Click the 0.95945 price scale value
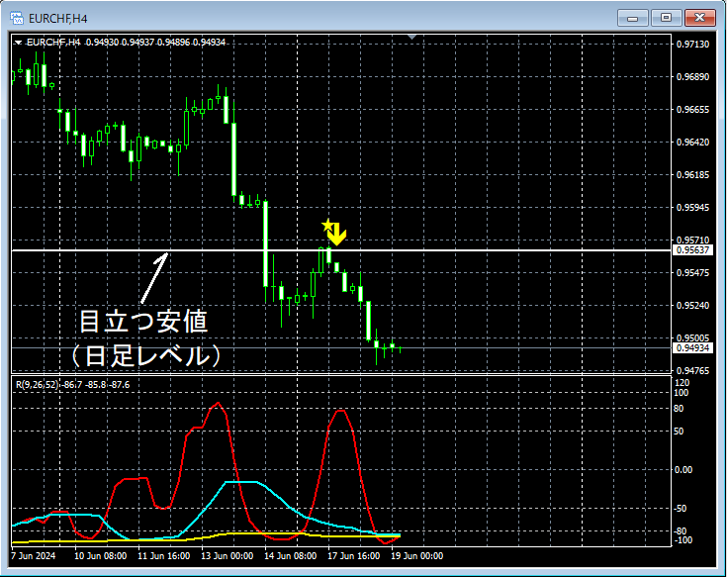This screenshot has height=577, width=728. point(692,207)
